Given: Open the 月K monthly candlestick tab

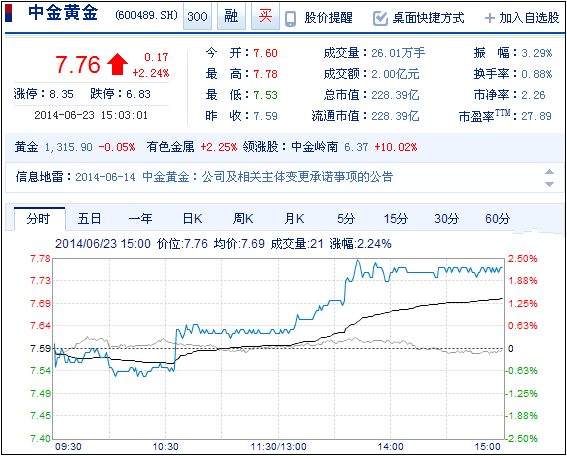Looking at the screenshot, I should click(x=294, y=219).
